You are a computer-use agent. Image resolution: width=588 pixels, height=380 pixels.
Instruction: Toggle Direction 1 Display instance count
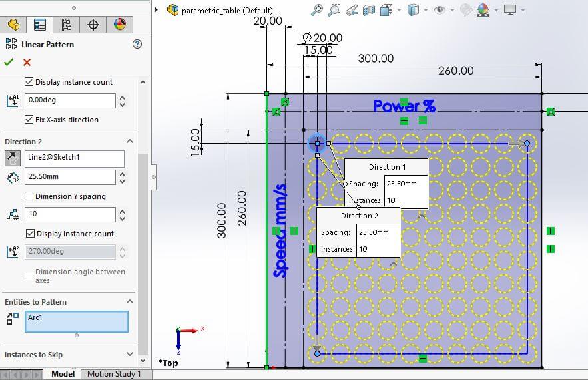click(29, 82)
